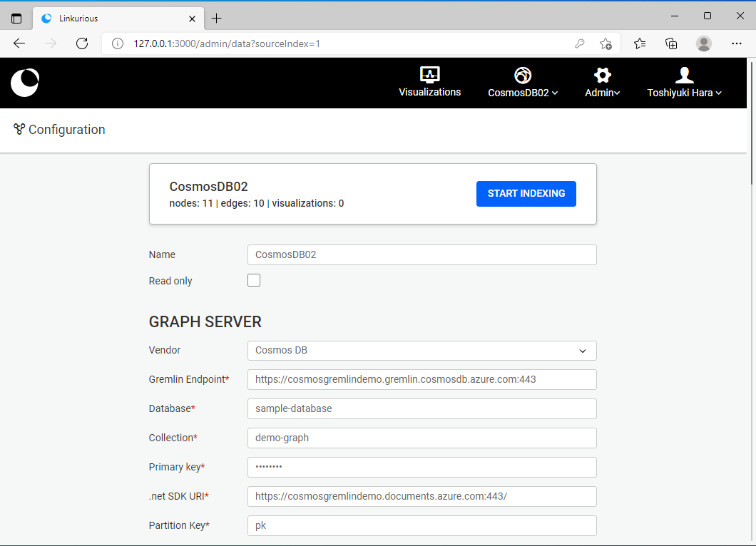Add this page to favorites
Viewport: 756px width, 546px height.
click(x=606, y=44)
